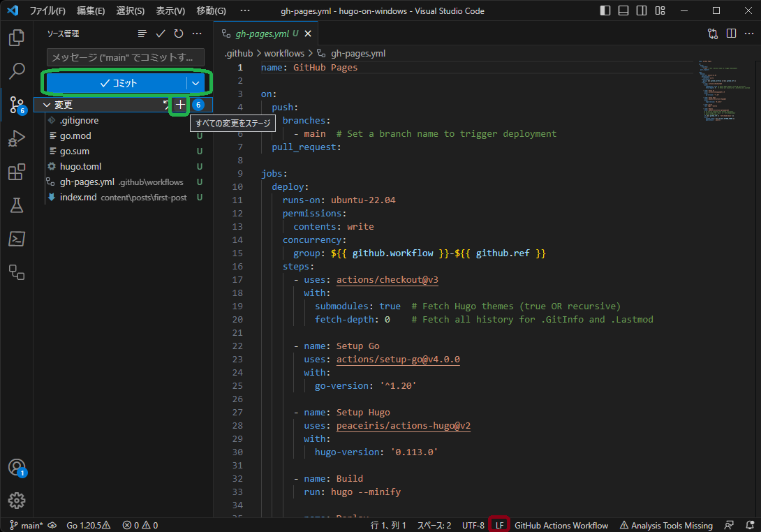Open the title bar overflow menu ellipsis
Viewport: 761px width, 532px height.
(245, 10)
